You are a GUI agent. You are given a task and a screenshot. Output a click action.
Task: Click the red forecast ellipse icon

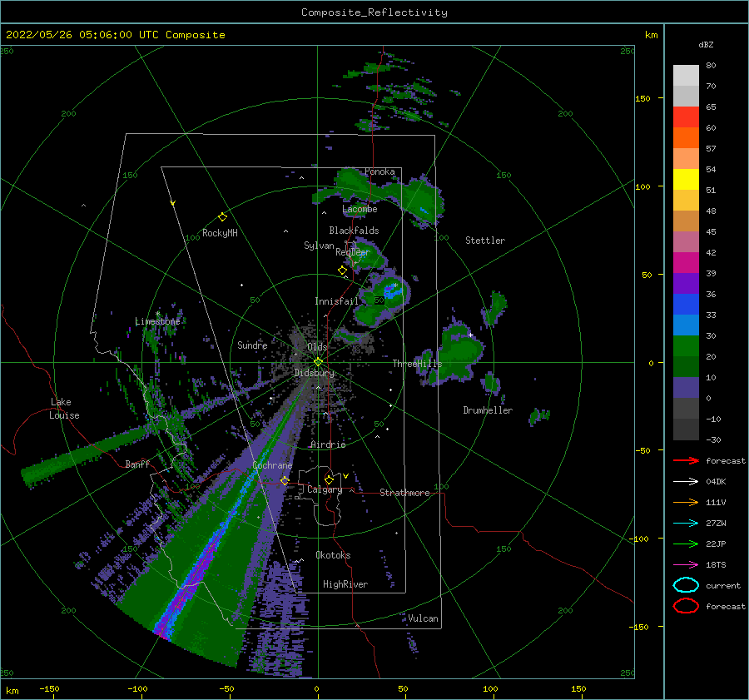[x=686, y=606]
